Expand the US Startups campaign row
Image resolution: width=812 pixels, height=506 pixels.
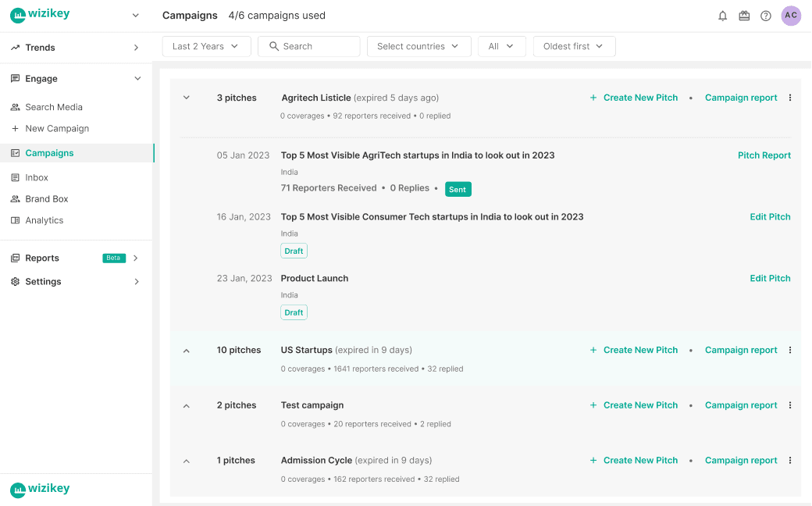click(x=187, y=351)
